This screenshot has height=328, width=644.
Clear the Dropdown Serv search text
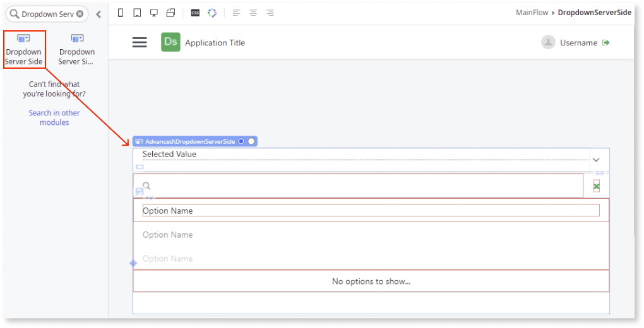80,14
